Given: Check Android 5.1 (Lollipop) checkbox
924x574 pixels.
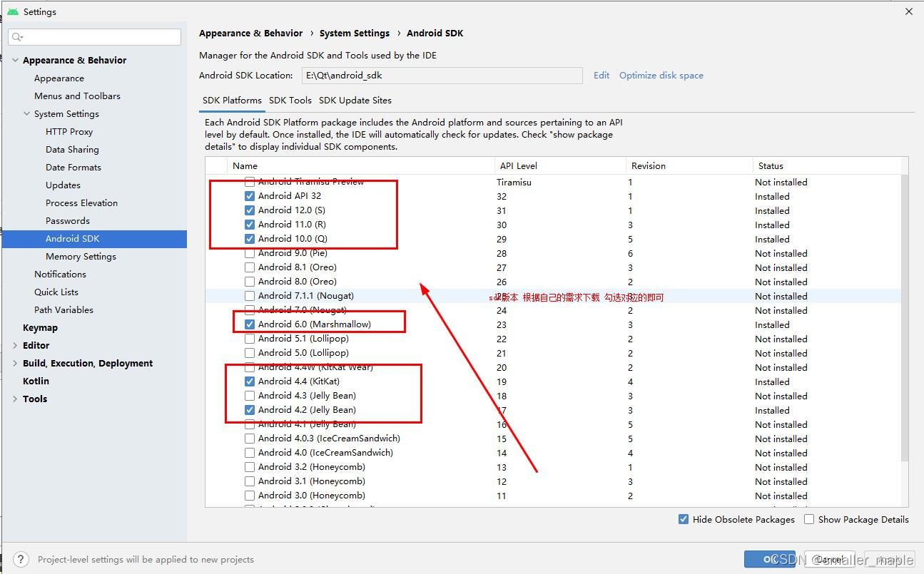Looking at the screenshot, I should (250, 339).
